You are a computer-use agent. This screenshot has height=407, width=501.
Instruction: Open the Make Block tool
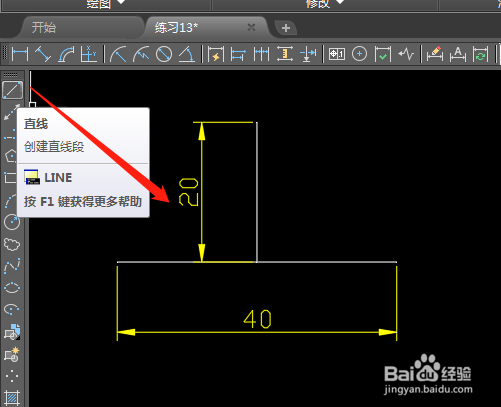click(x=12, y=354)
